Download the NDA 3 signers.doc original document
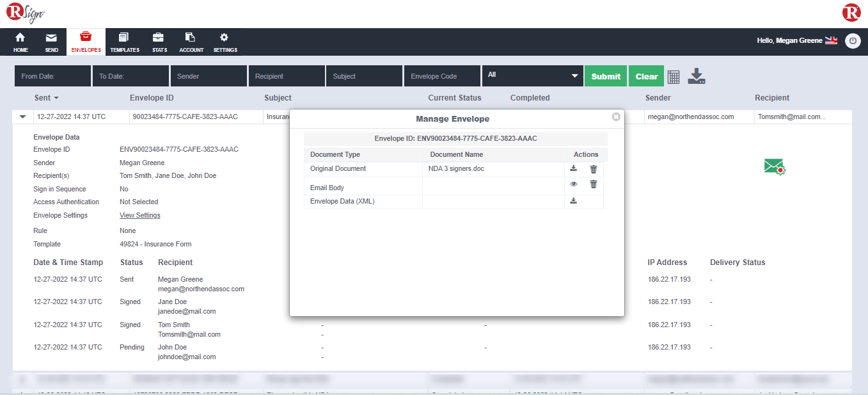This screenshot has width=868, height=395. coord(573,169)
